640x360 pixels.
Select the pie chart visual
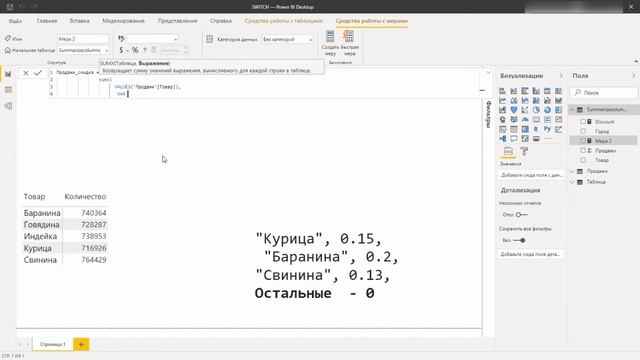(536, 110)
